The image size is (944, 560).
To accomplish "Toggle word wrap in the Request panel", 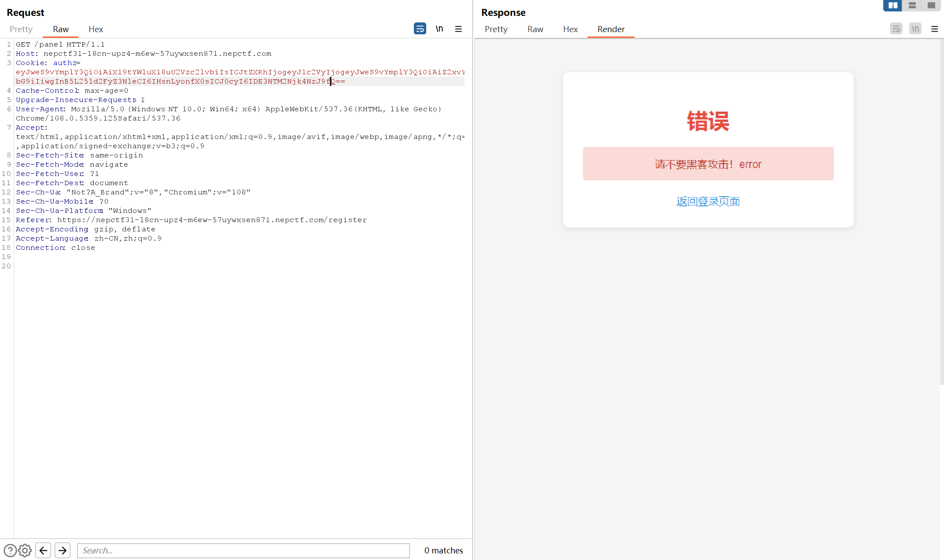I will 420,29.
